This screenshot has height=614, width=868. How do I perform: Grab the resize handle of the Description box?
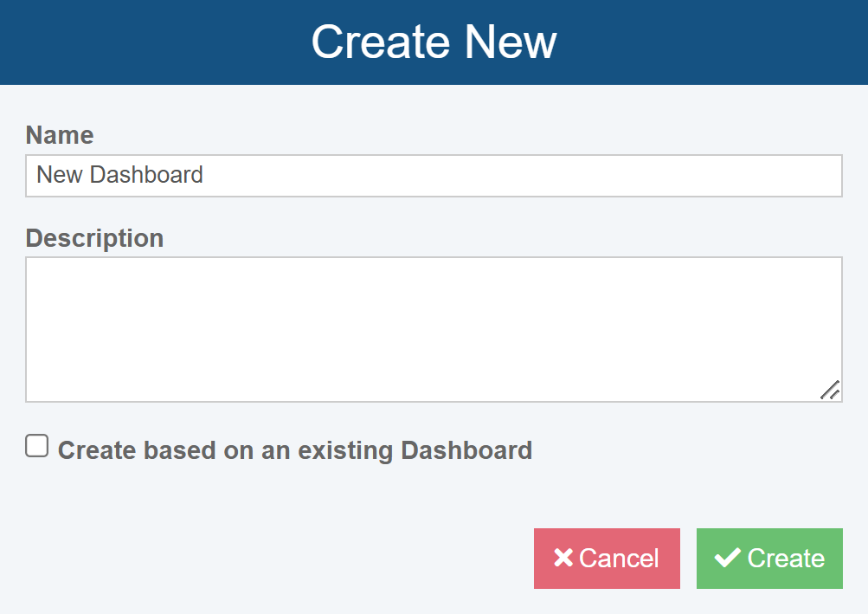point(829,390)
